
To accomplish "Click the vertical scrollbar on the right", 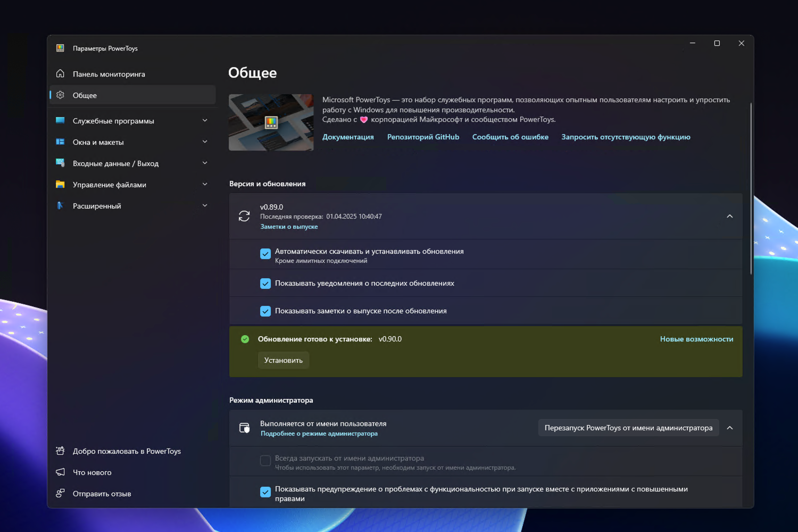I will (x=751, y=189).
